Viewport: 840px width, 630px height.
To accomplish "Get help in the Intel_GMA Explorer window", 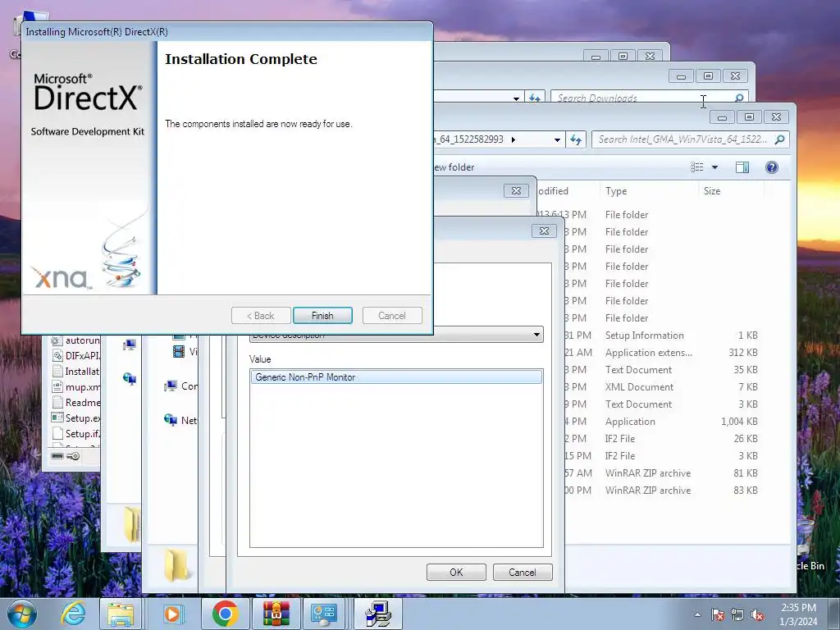I will coord(771,167).
